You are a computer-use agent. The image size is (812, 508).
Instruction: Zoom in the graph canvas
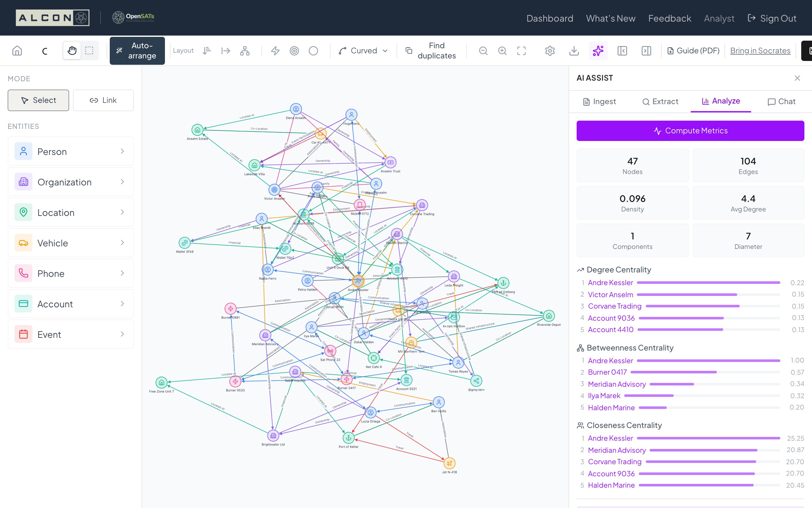pyautogui.click(x=502, y=51)
